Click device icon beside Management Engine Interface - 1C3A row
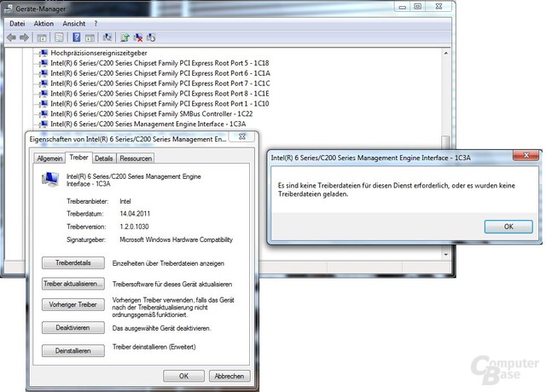The width and height of the screenshot is (546, 392). pyautogui.click(x=44, y=124)
